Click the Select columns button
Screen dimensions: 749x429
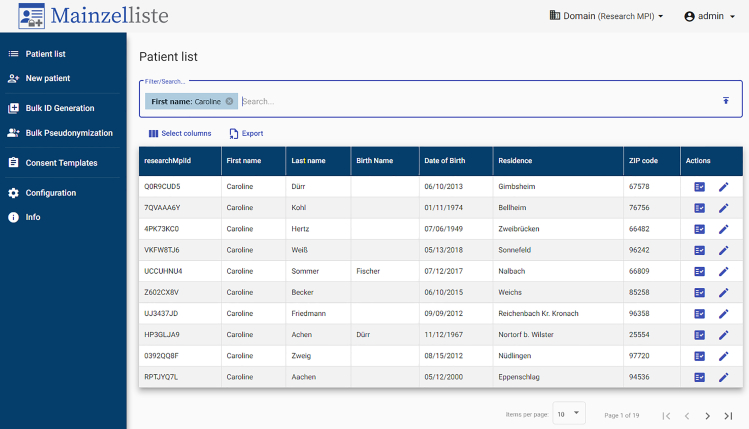(x=180, y=133)
